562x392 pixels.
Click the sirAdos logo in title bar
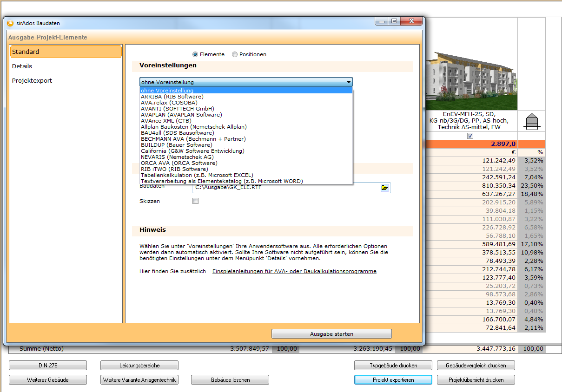coord(10,23)
